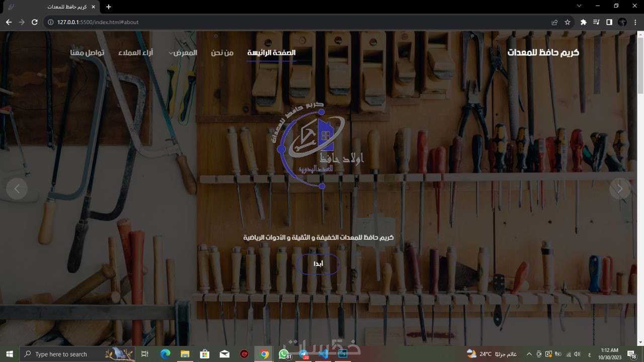Open WhatsApp from the taskbar
The image size is (644, 362).
pos(284,354)
